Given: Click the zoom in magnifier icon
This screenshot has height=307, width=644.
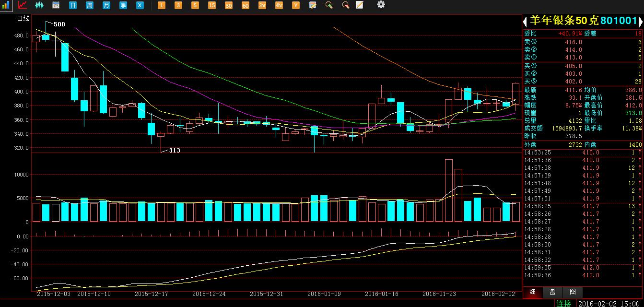Looking at the screenshot, I should [x=329, y=5].
